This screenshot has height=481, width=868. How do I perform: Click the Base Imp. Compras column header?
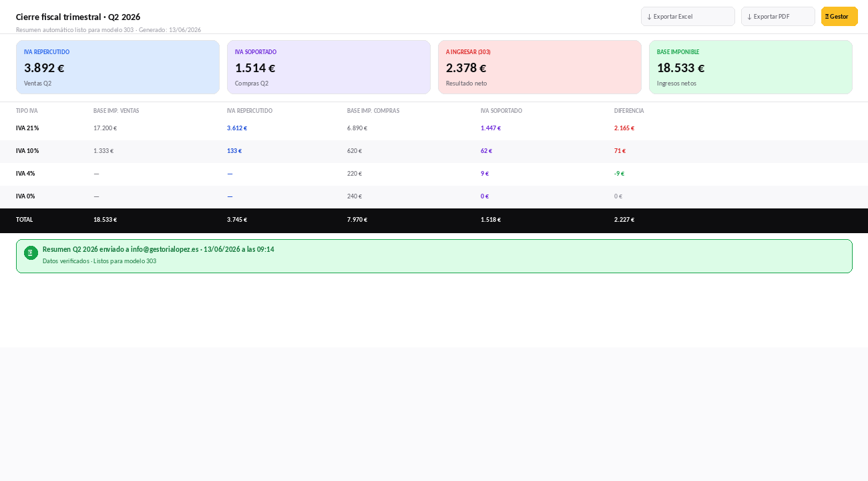coord(373,111)
